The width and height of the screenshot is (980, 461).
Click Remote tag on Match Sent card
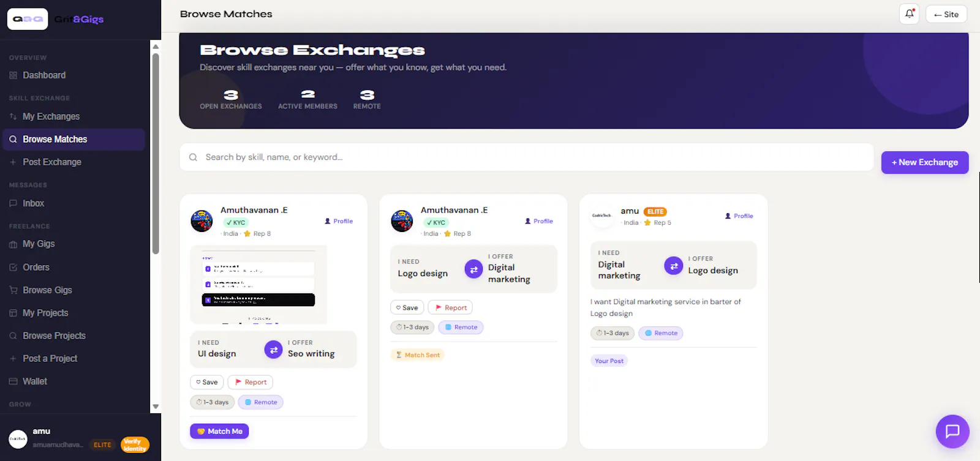(x=461, y=327)
